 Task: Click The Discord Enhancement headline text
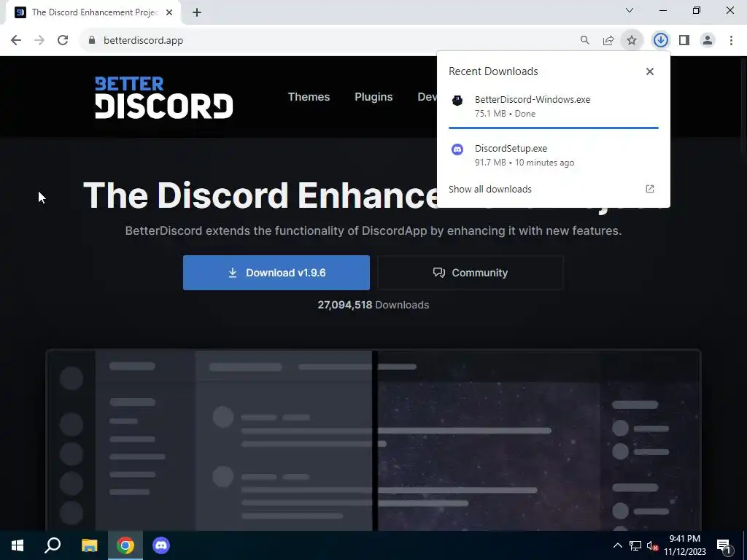pos(260,195)
